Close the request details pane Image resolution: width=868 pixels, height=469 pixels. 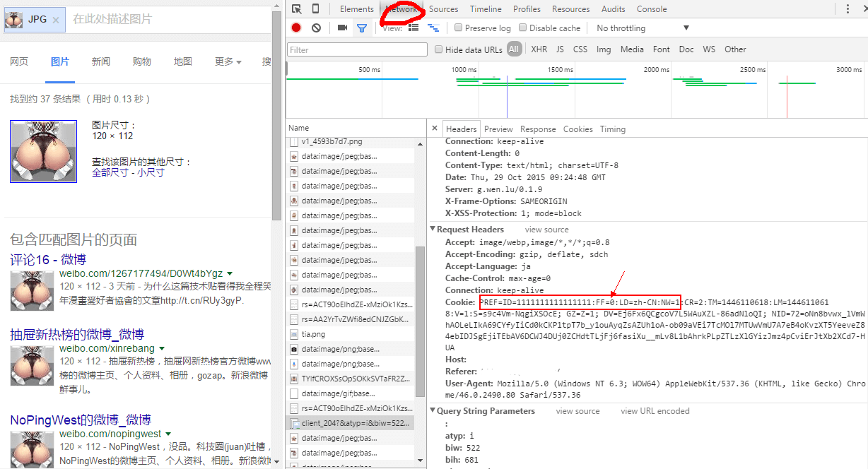(x=436, y=129)
